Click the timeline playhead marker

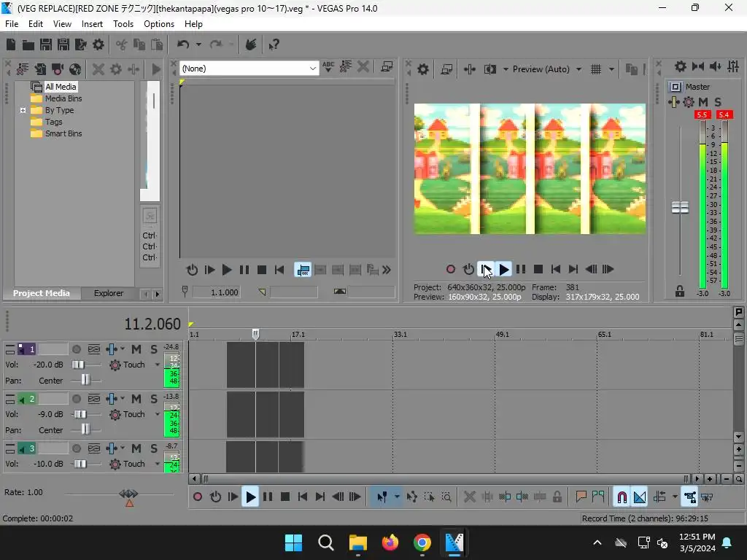pyautogui.click(x=255, y=334)
